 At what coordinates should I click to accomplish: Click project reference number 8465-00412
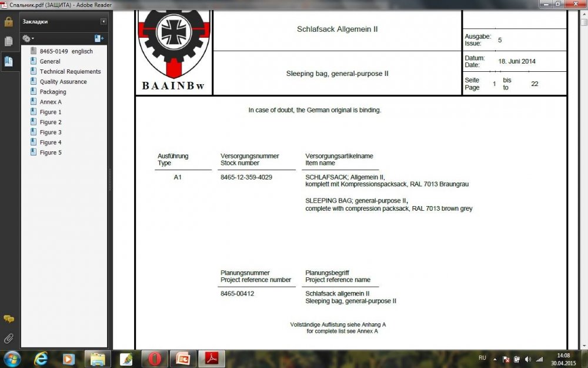(238, 294)
